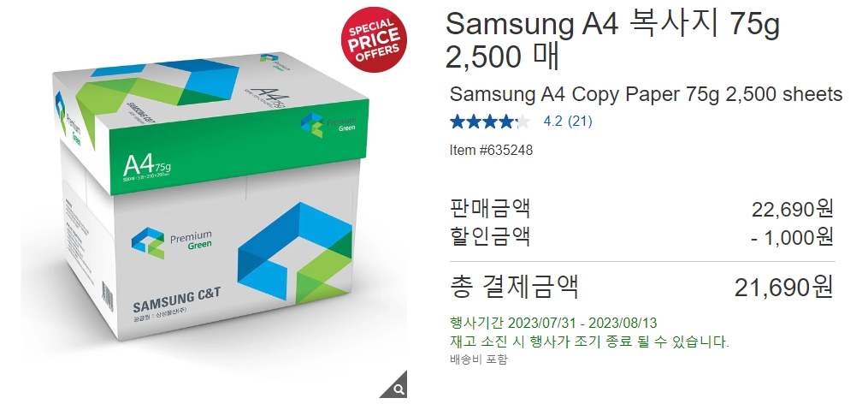The image size is (868, 404).
Task: Click the large blue-green cube logo on box front
Action: (294, 253)
